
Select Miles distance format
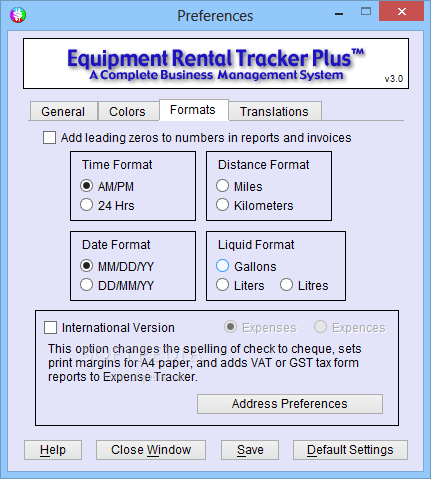pos(222,186)
